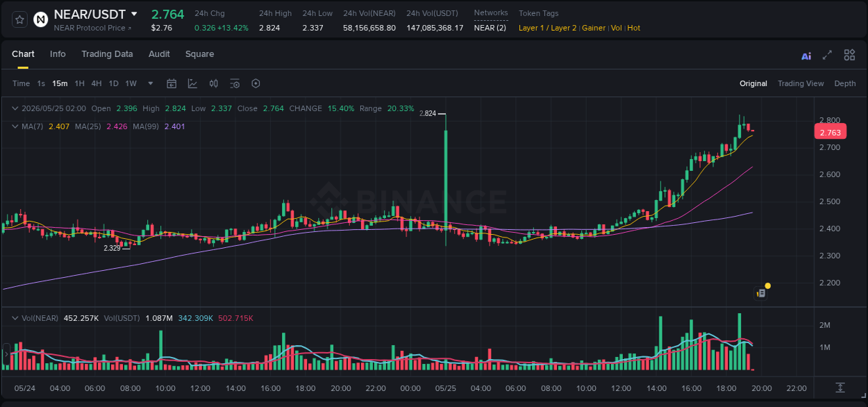Jump to latest candle with scroll-to-end icon

(840, 388)
